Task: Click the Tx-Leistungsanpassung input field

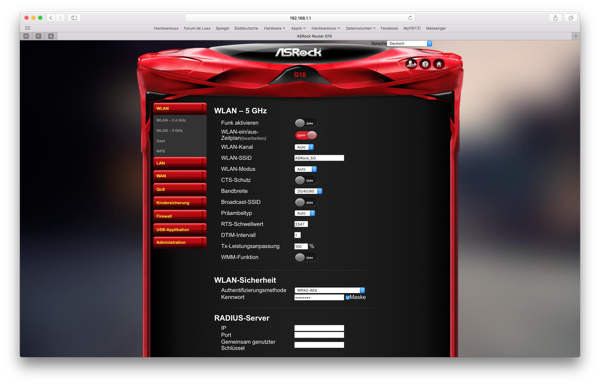Action: (301, 246)
